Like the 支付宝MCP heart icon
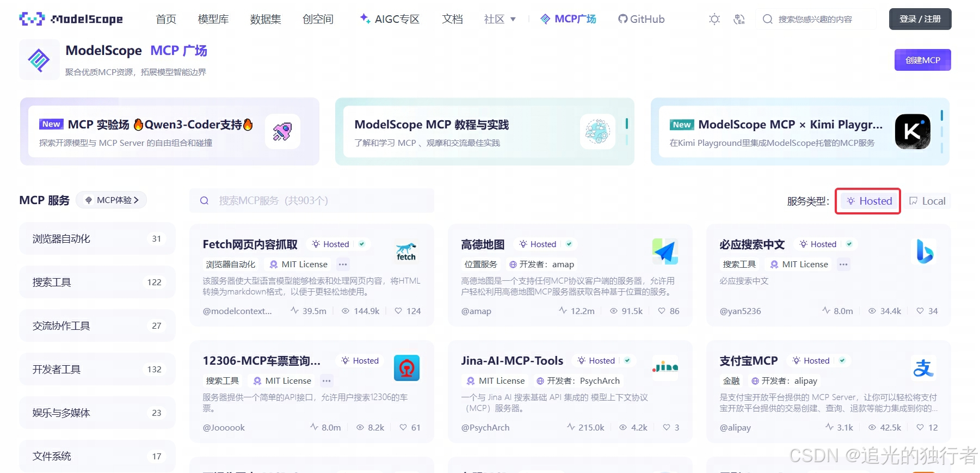Screen dimensions: 980x473 [920, 427]
